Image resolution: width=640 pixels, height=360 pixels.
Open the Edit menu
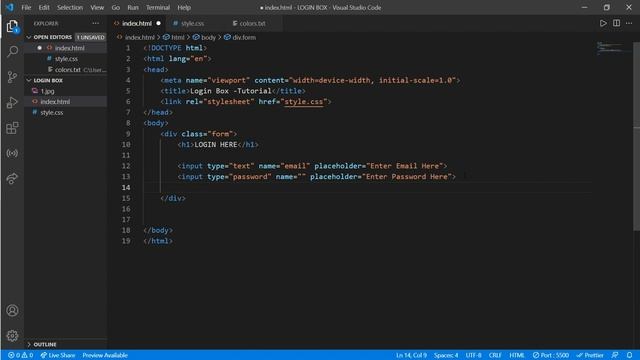[x=44, y=7]
